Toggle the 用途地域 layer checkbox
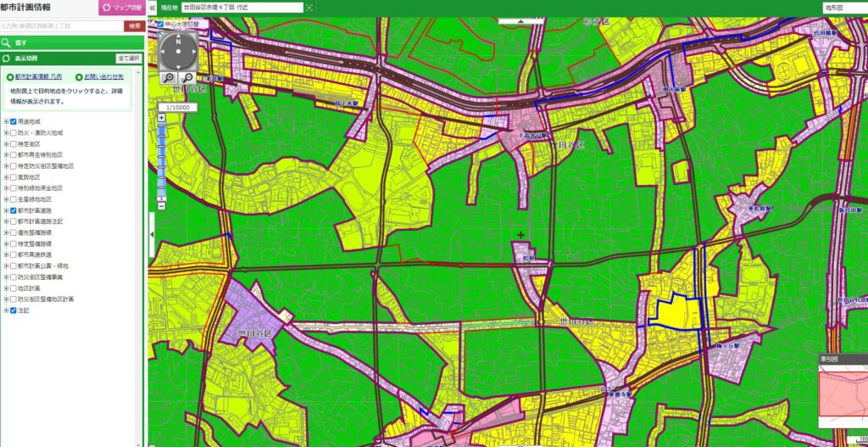The image size is (868, 447). point(14,122)
